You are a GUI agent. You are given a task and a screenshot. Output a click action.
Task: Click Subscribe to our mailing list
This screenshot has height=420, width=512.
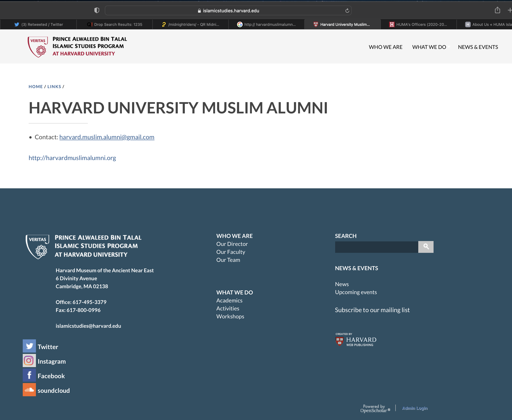coord(372,310)
